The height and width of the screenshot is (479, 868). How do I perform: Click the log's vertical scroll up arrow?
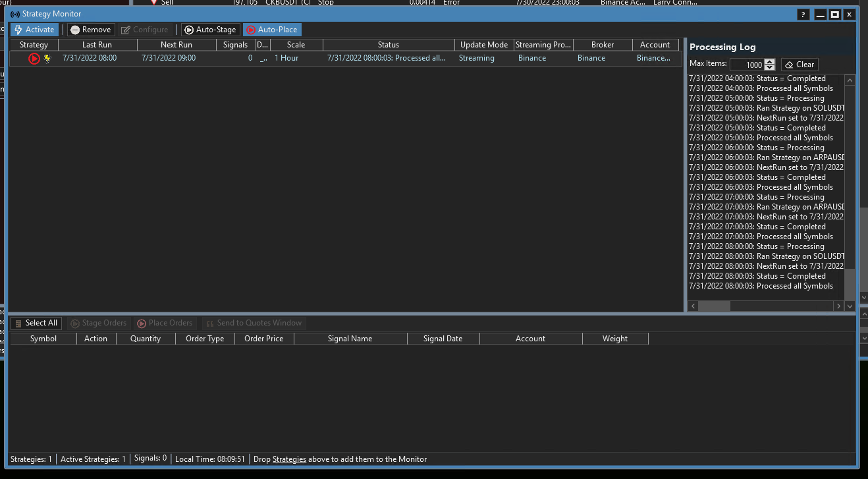click(850, 80)
